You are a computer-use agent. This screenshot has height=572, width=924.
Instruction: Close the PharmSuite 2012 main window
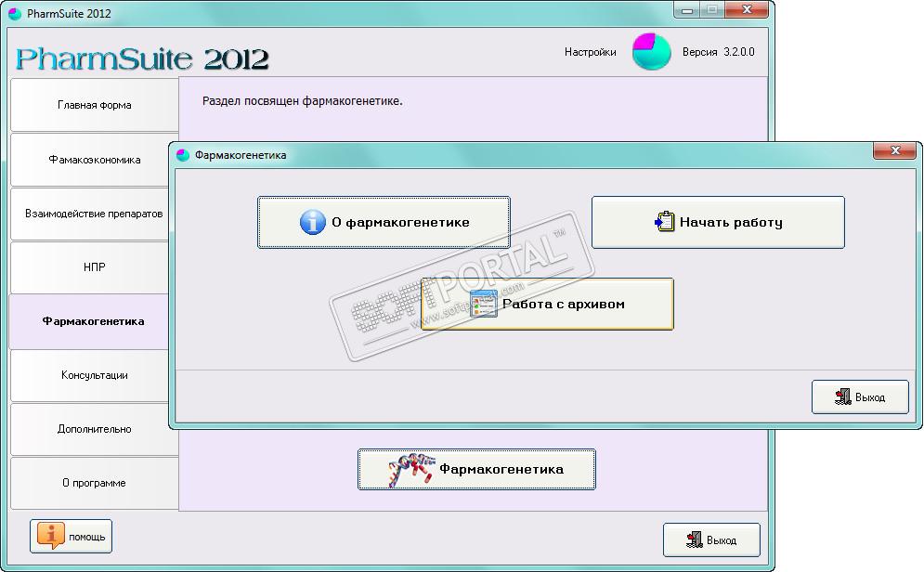point(747,9)
